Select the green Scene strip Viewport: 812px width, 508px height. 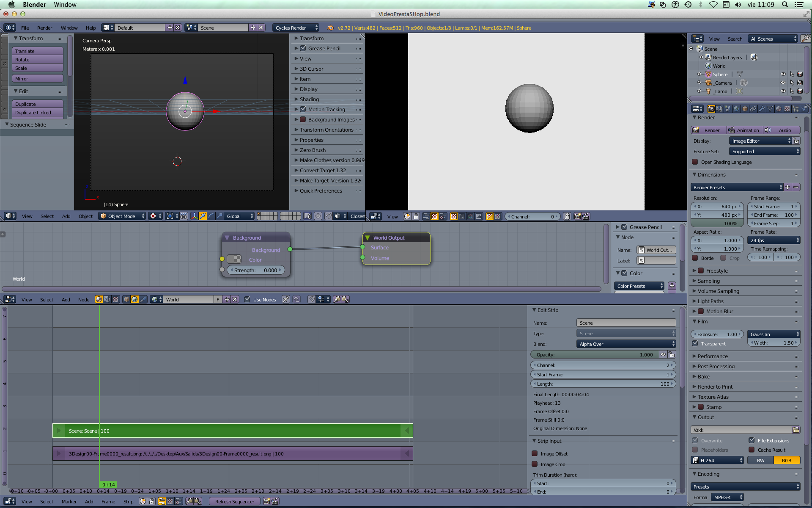tap(233, 431)
